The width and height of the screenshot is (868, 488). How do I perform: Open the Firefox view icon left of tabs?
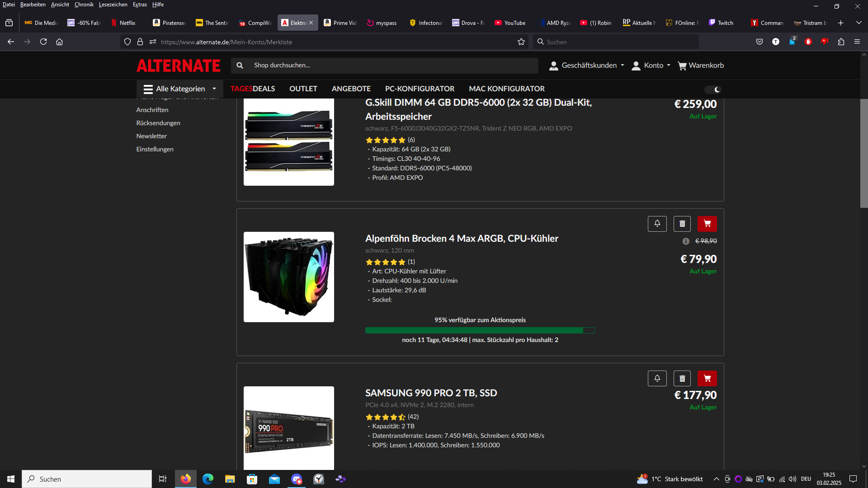(9, 23)
